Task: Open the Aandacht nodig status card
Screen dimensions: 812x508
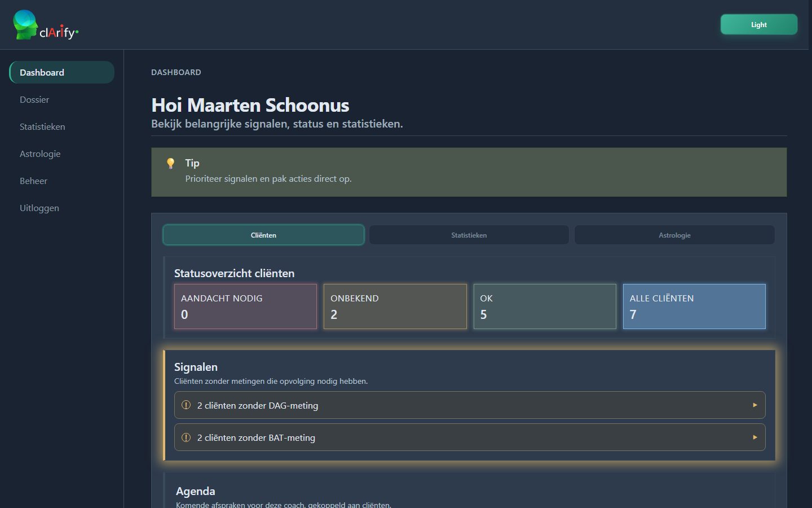Action: (x=245, y=306)
